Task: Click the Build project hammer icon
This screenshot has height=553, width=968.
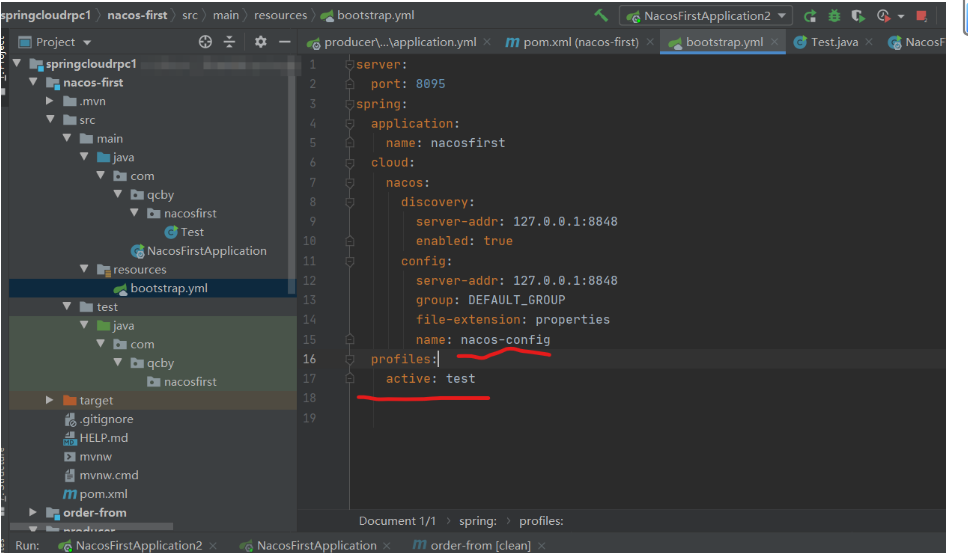Action: tap(601, 15)
